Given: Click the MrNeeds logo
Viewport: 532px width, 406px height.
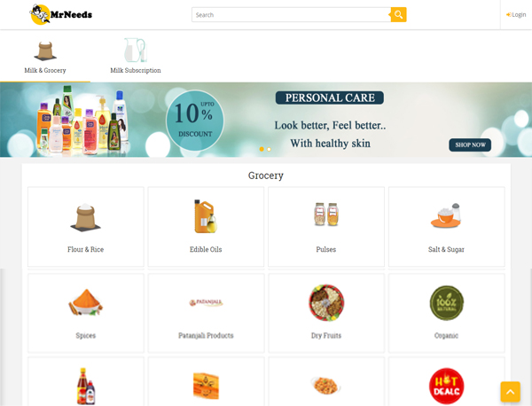Looking at the screenshot, I should pos(60,14).
